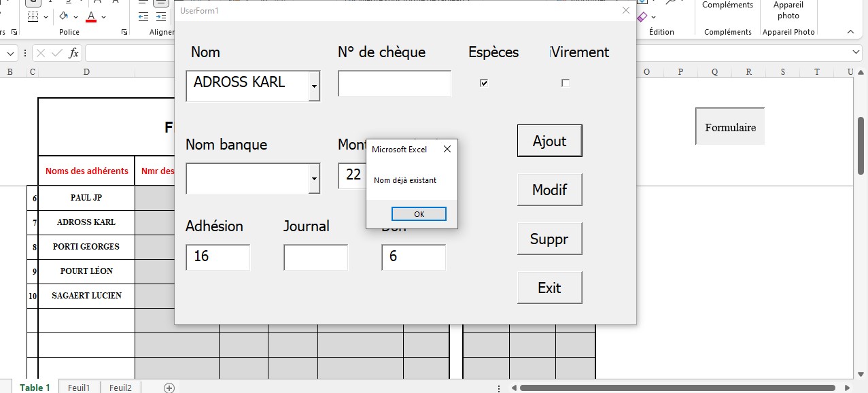Click the increase indent icon
This screenshot has height=393, width=868.
(x=160, y=16)
